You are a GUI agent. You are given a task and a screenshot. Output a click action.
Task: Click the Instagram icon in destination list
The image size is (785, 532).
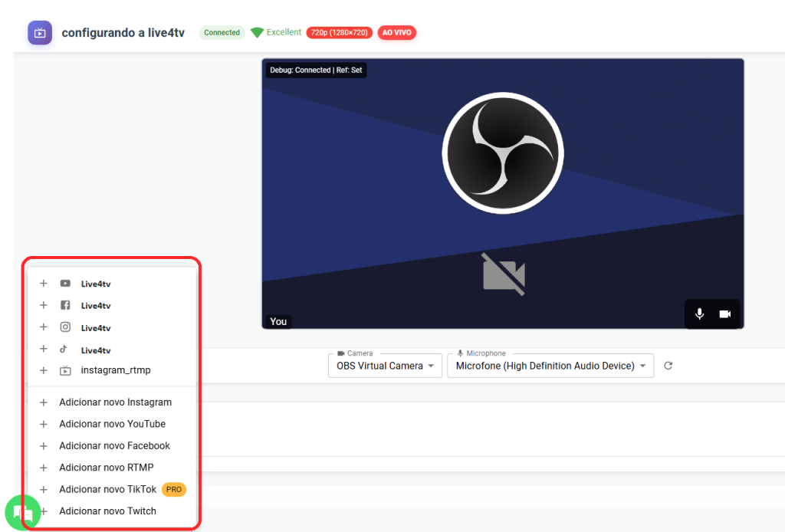65,327
